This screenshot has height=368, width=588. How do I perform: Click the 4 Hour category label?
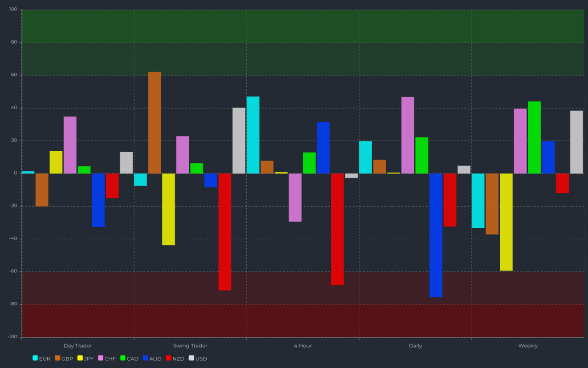pos(302,345)
